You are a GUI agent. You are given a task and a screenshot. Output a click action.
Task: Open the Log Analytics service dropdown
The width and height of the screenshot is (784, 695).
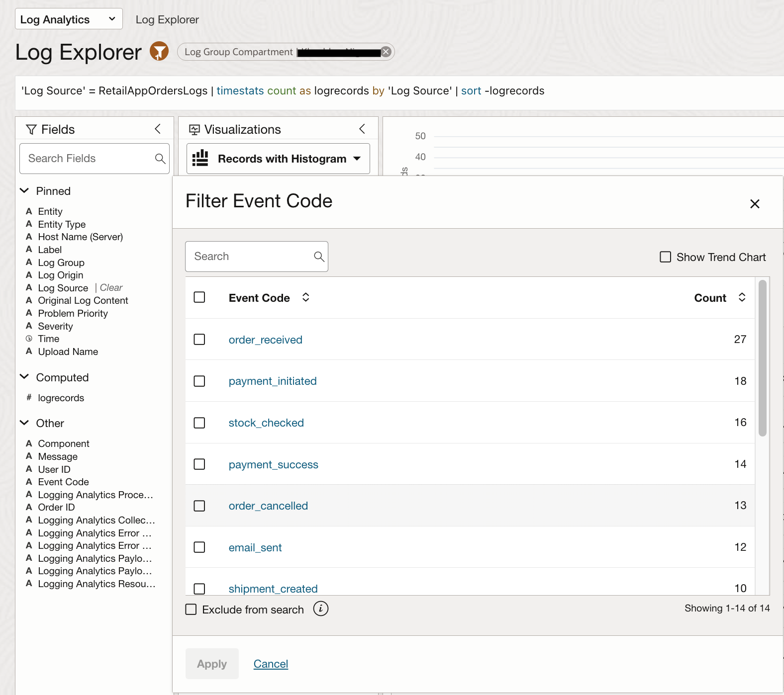point(69,19)
